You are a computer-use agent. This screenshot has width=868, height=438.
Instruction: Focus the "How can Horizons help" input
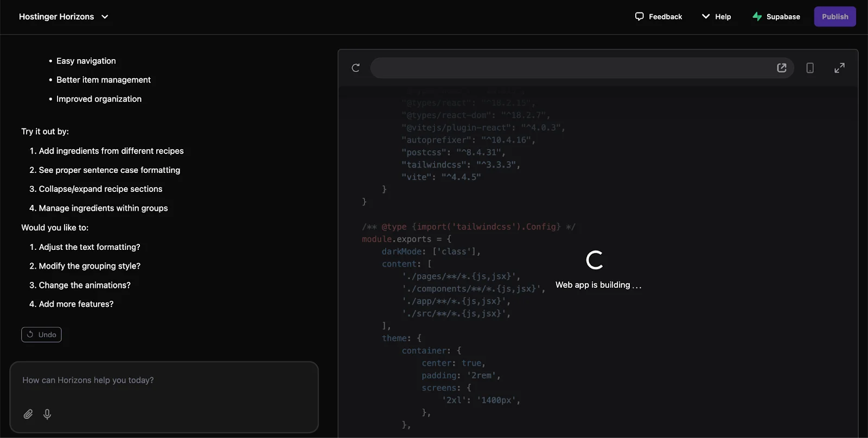[x=163, y=381]
